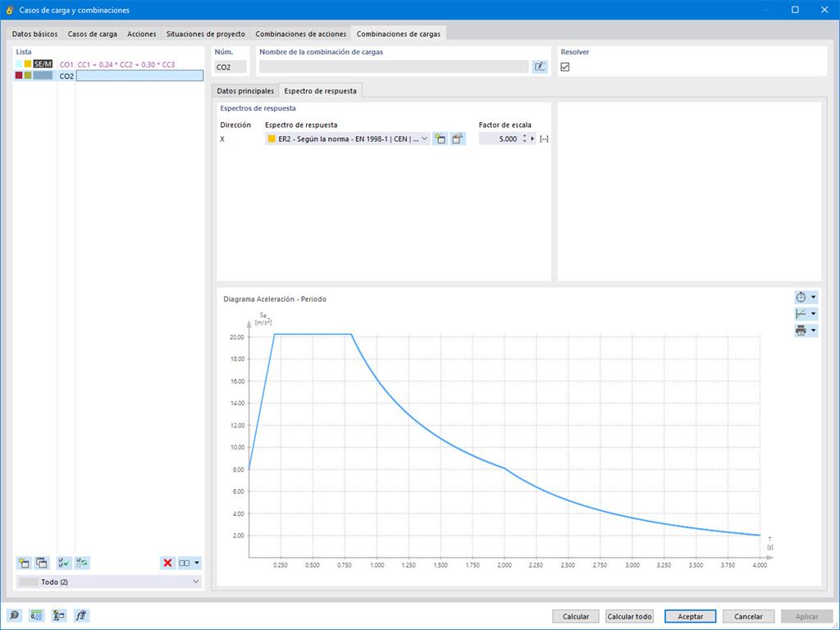
Task: Click the olive color swatch of CO2
Action: click(x=28, y=75)
